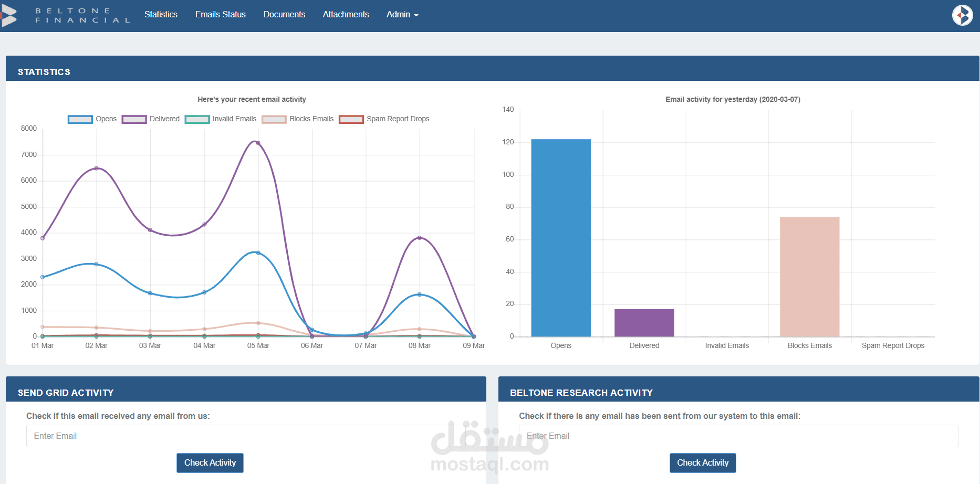Click the "Invalid Emails" bar chart axis label

pos(727,345)
